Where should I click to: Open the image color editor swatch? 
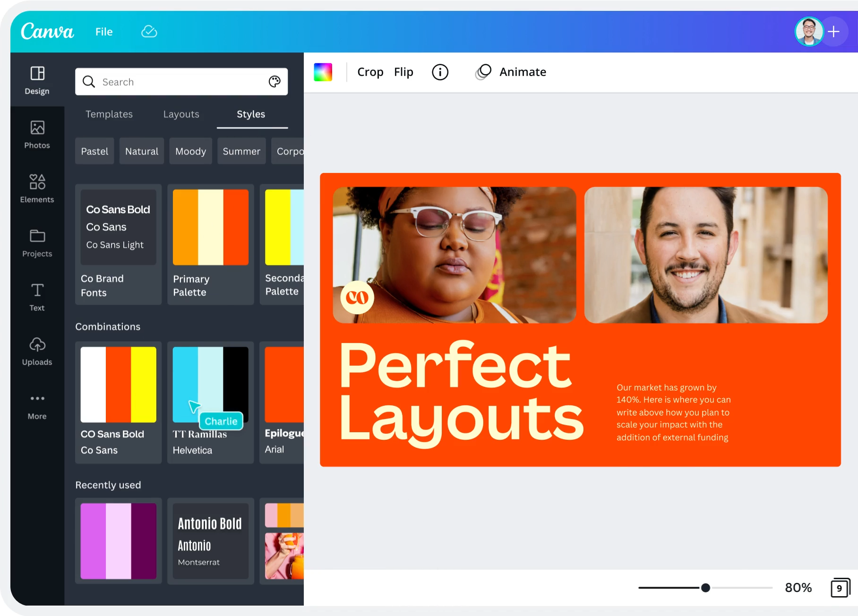(323, 72)
